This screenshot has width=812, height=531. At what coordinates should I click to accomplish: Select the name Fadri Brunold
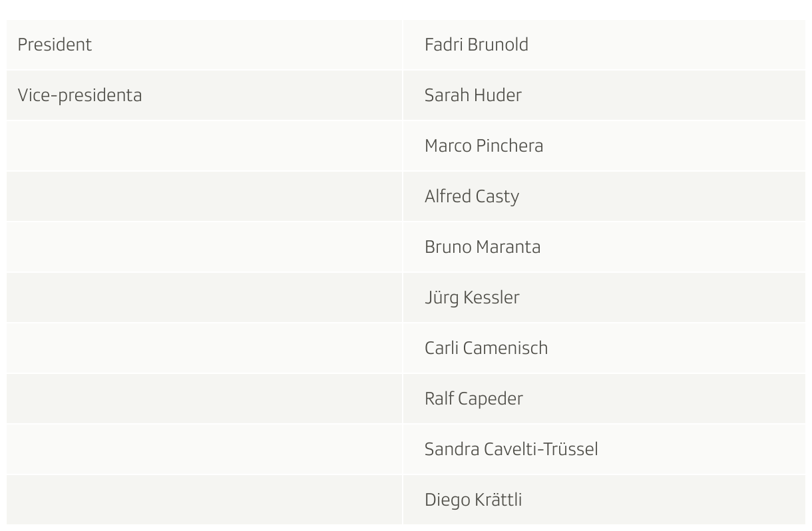pos(477,45)
